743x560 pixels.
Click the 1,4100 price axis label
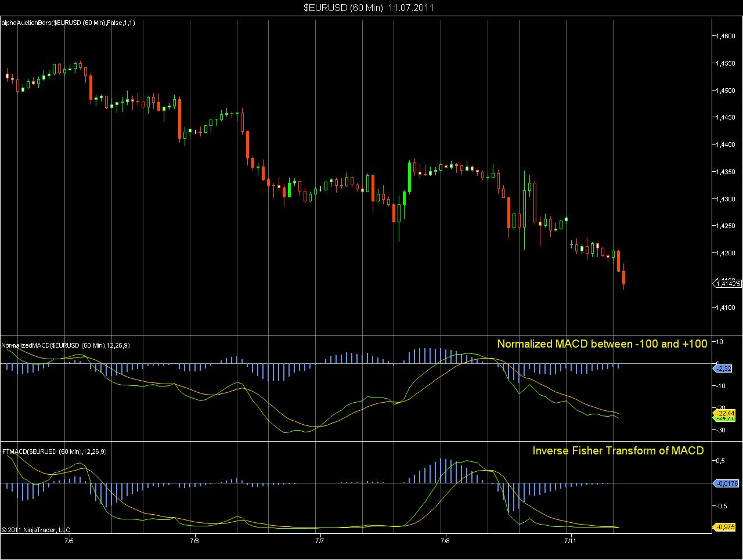pyautogui.click(x=725, y=308)
